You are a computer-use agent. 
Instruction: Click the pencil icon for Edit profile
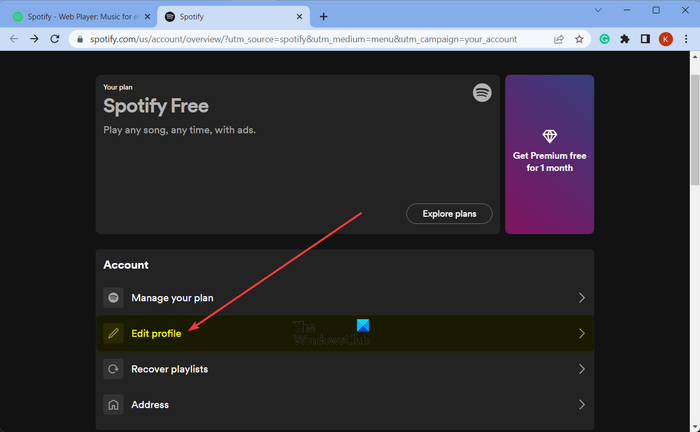[113, 333]
